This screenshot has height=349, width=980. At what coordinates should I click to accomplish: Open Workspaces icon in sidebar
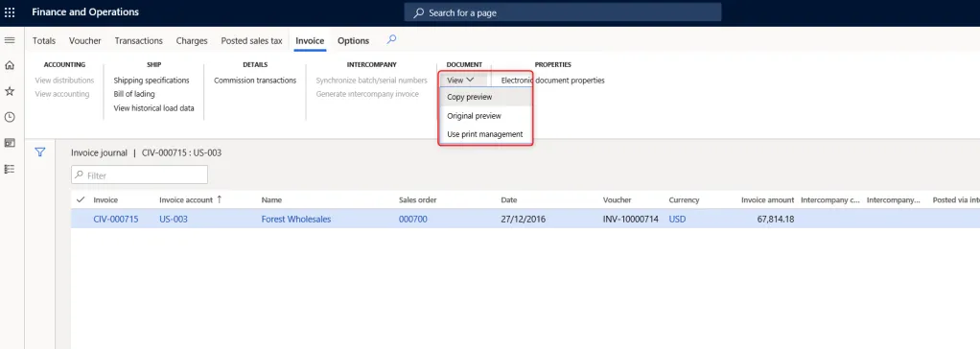pyautogui.click(x=10, y=143)
